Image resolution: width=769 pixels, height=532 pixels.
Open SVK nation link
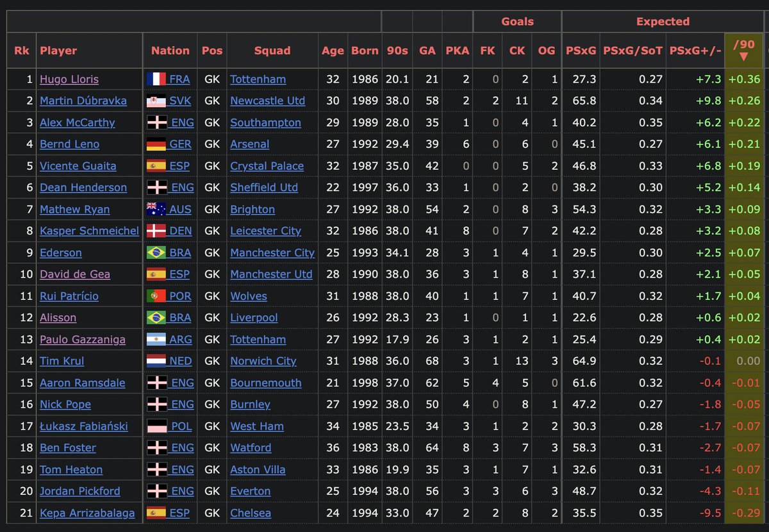point(180,101)
